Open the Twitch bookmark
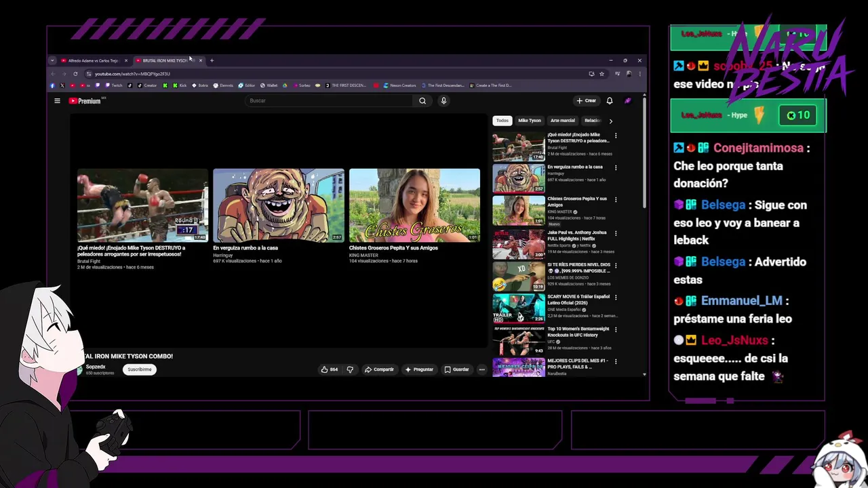 (113, 85)
